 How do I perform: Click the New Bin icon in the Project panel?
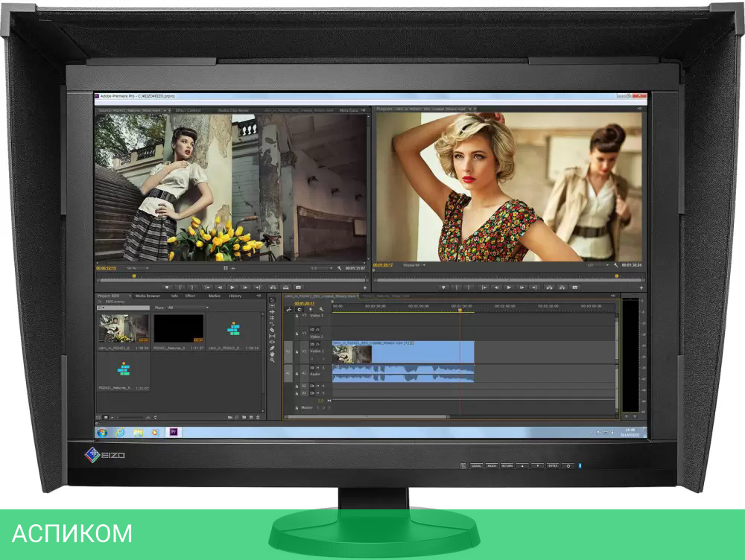coord(244,417)
